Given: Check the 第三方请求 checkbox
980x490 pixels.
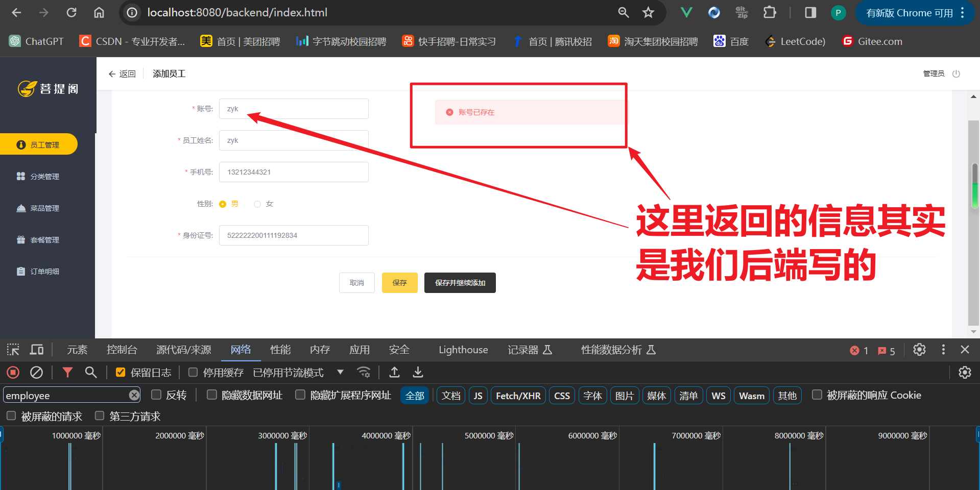Looking at the screenshot, I should tap(100, 416).
